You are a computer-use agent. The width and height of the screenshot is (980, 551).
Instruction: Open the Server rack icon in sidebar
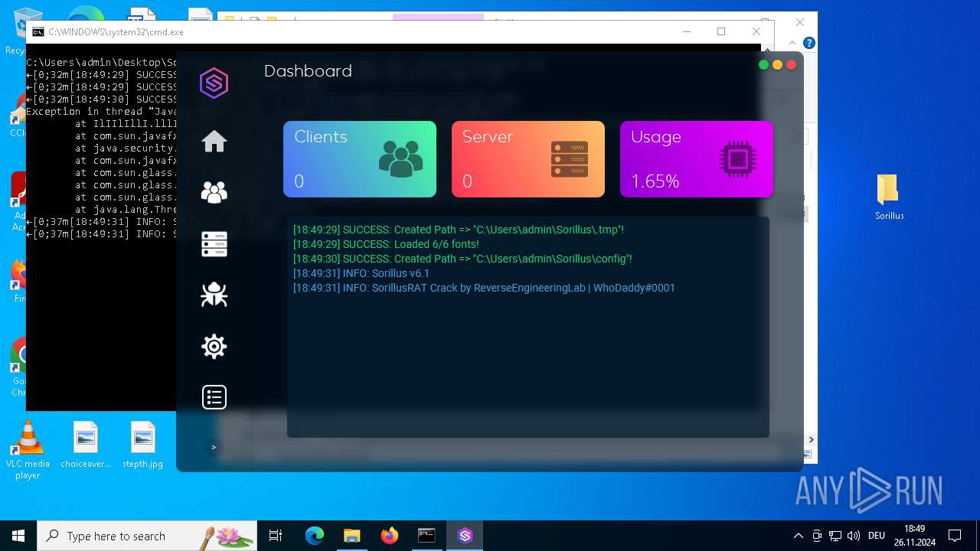[214, 244]
